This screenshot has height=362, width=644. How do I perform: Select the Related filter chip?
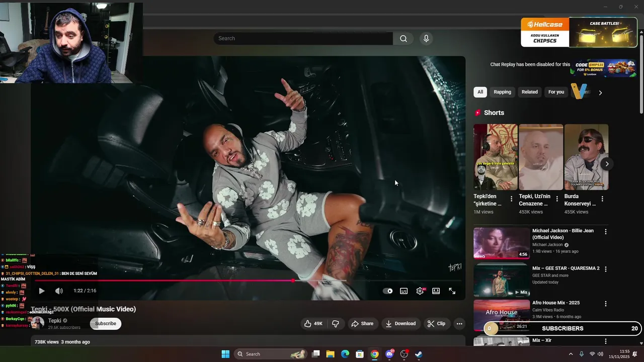pyautogui.click(x=529, y=92)
